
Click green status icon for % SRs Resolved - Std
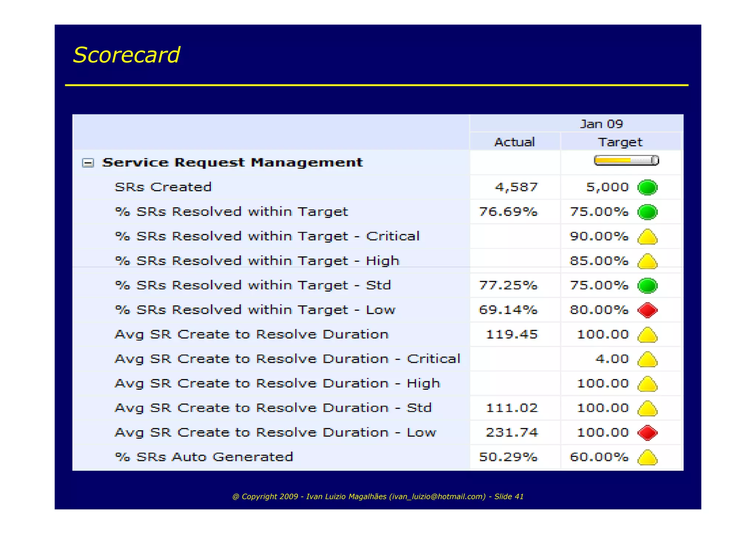pyautogui.click(x=647, y=286)
